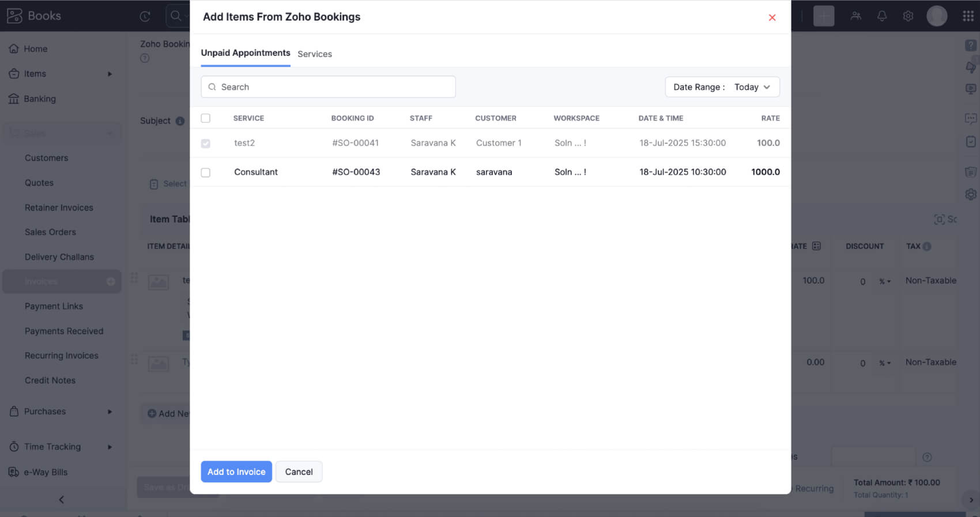Click the Home icon in sidebar
The height and width of the screenshot is (517, 980).
point(14,48)
